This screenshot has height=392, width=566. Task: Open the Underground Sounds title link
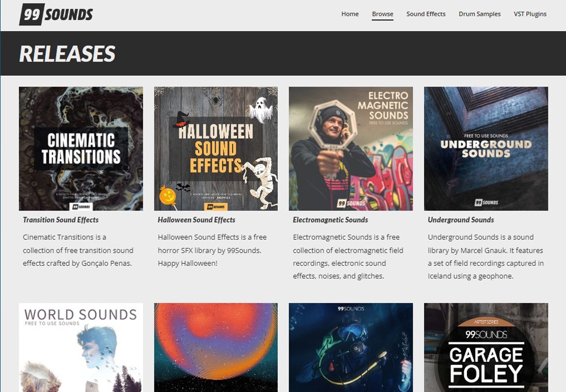tap(461, 219)
